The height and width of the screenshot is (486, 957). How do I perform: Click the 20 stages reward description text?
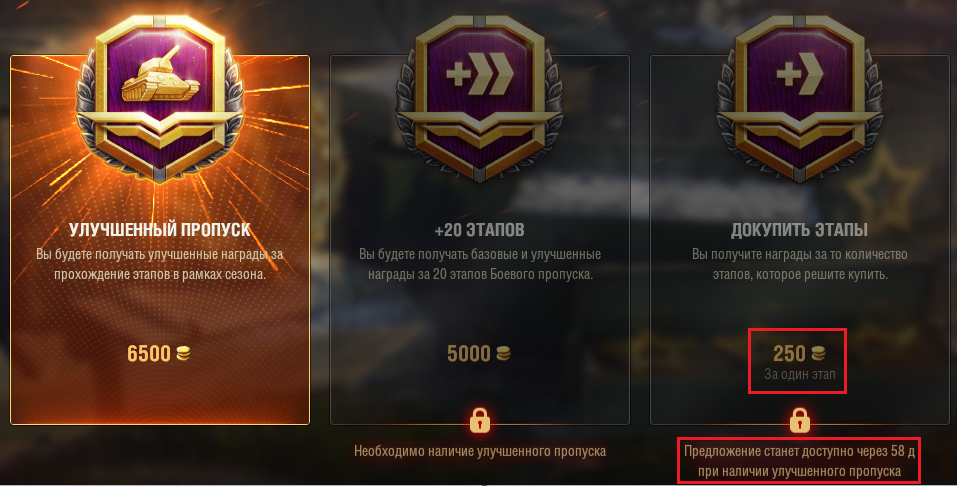pyautogui.click(x=480, y=264)
